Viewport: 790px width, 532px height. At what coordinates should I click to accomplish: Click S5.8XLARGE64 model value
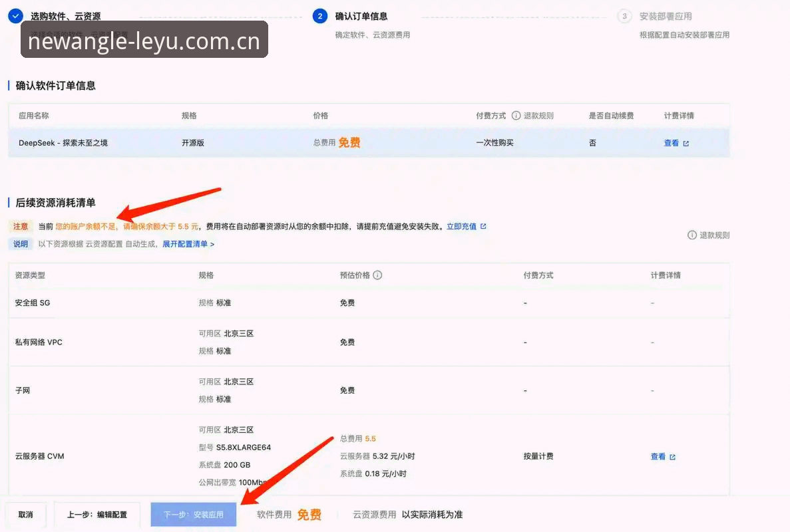[x=244, y=448]
